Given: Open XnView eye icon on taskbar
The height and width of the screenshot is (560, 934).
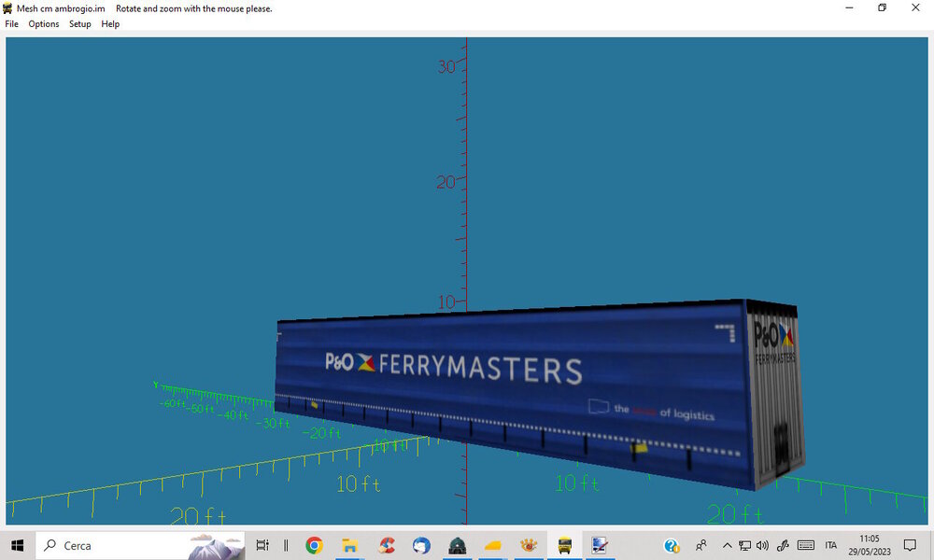Looking at the screenshot, I should coord(529,545).
